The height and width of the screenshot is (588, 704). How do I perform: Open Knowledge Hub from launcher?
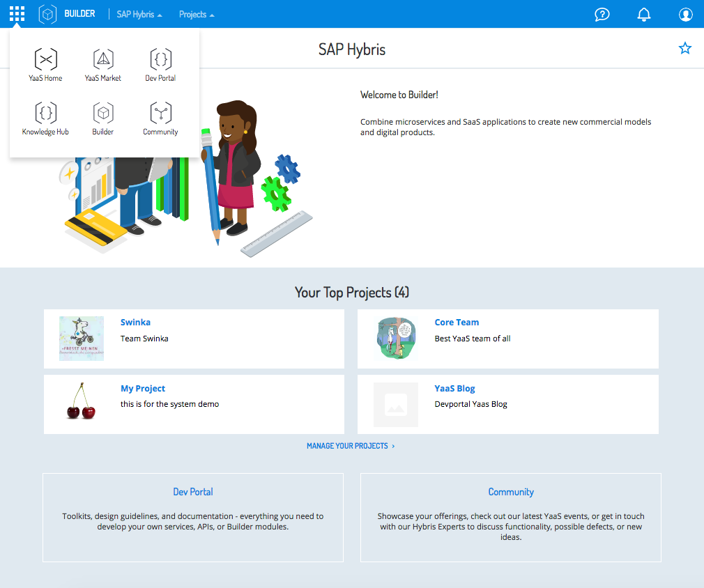pyautogui.click(x=45, y=119)
